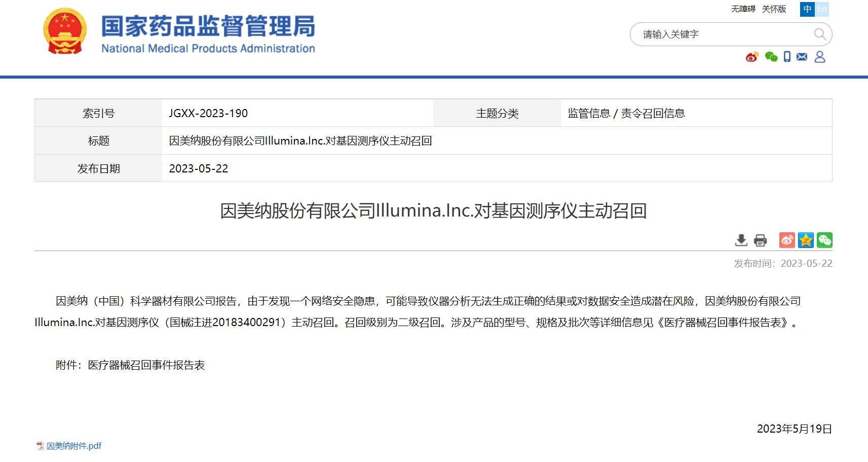Click the PDF file icon beside attachment
This screenshot has height=462, width=868.
(40, 446)
